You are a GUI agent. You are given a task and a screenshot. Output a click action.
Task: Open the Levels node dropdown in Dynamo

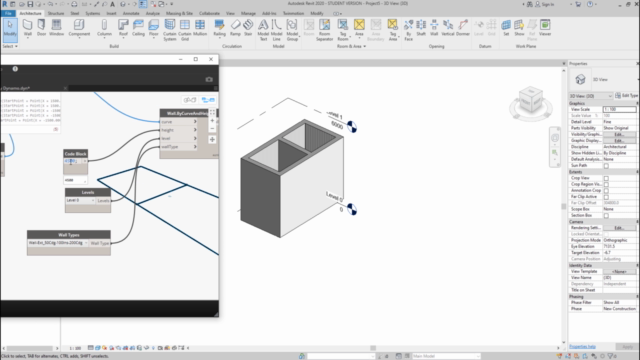(x=80, y=200)
